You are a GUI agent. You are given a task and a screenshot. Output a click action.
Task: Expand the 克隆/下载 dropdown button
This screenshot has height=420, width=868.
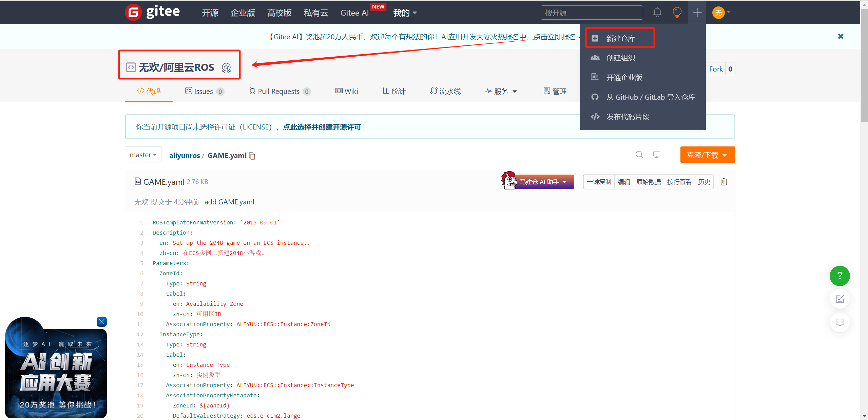coord(708,155)
